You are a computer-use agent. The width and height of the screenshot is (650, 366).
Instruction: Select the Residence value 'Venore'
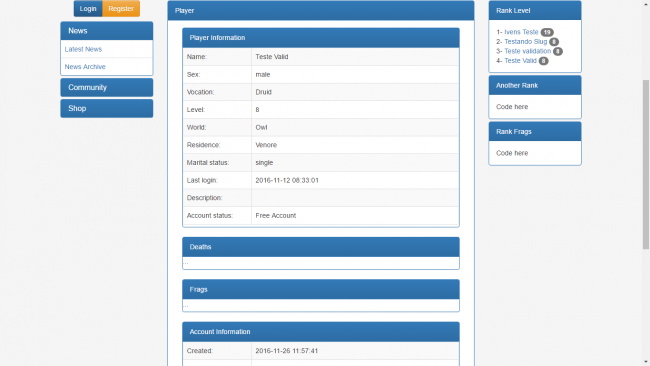pyautogui.click(x=266, y=145)
